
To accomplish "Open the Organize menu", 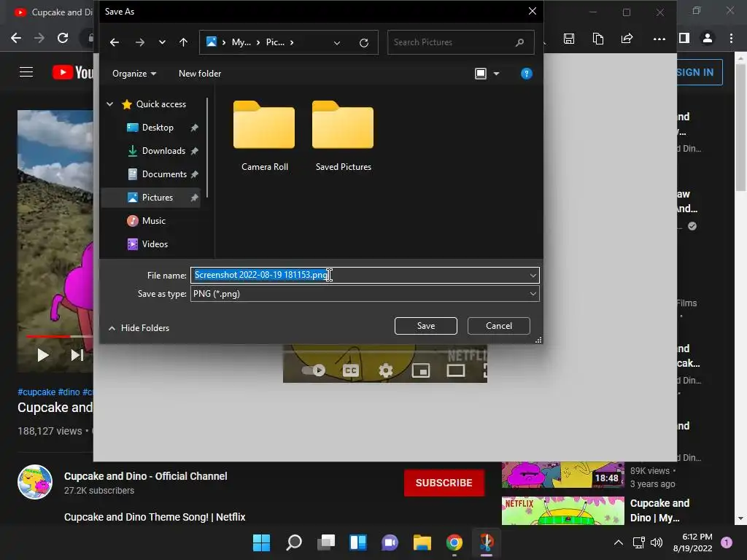I will coord(134,74).
